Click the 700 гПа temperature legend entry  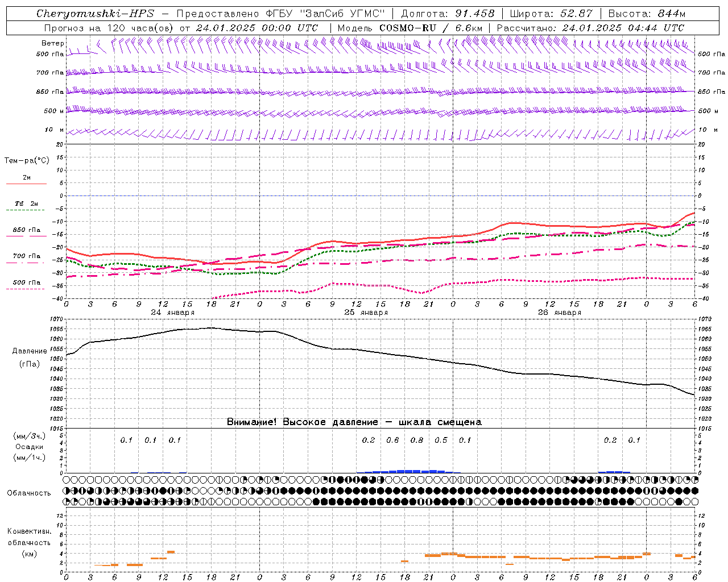pos(26,256)
